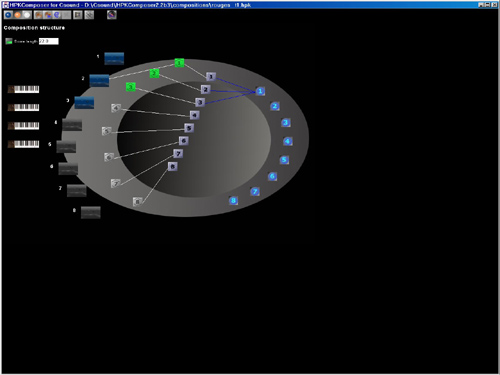Select grey outer node 6
This screenshot has height=375, width=500.
(x=109, y=157)
